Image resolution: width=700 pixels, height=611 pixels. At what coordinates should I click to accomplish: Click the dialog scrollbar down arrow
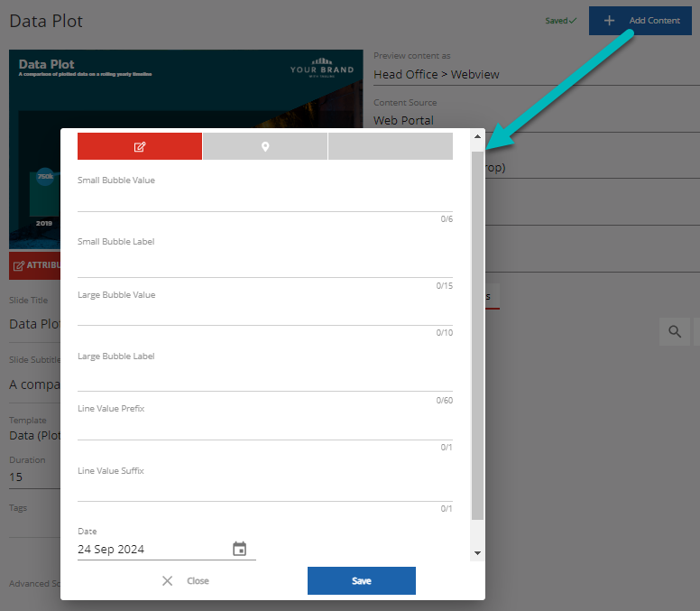478,553
